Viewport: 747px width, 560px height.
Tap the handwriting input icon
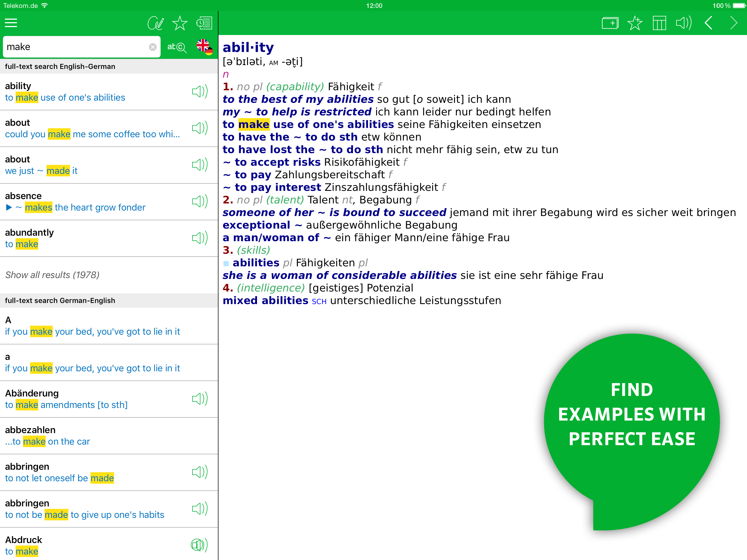coord(155,23)
